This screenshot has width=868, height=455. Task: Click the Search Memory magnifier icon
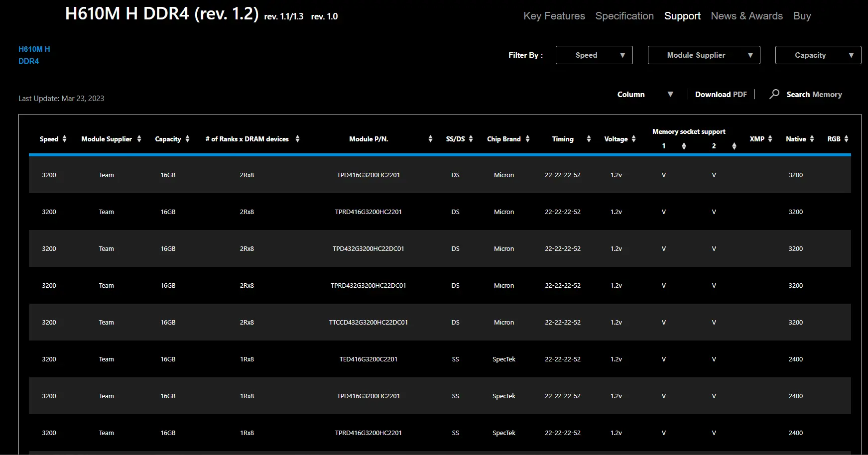click(x=774, y=94)
